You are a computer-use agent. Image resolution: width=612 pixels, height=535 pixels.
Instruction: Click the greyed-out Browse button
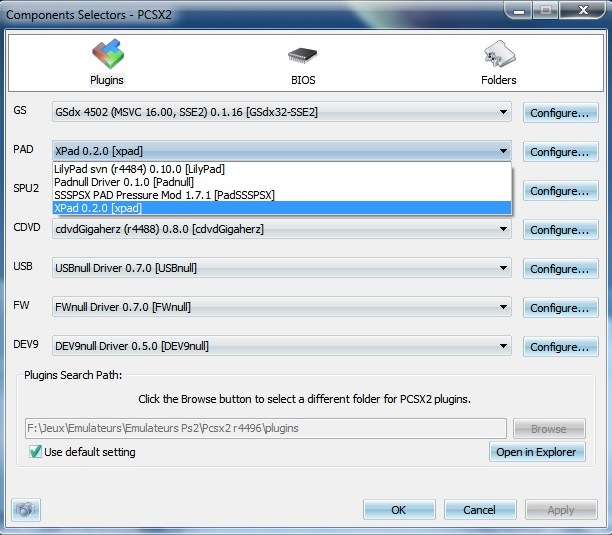pyautogui.click(x=549, y=429)
